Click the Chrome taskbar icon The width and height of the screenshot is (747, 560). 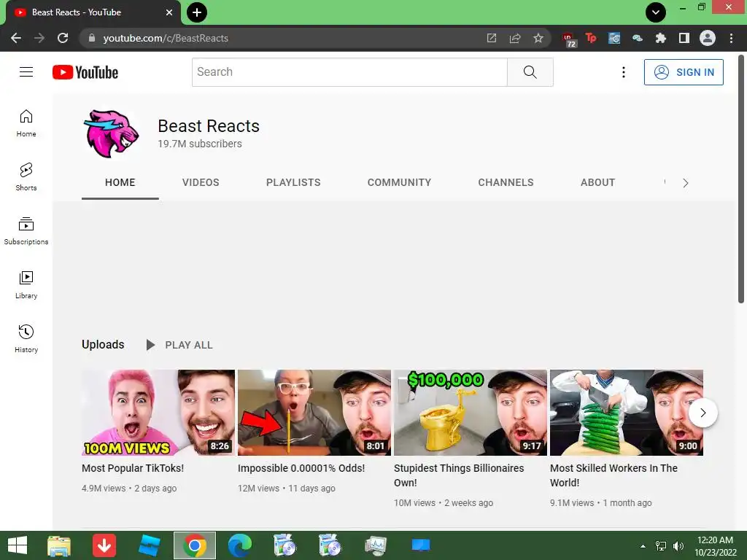pyautogui.click(x=194, y=545)
